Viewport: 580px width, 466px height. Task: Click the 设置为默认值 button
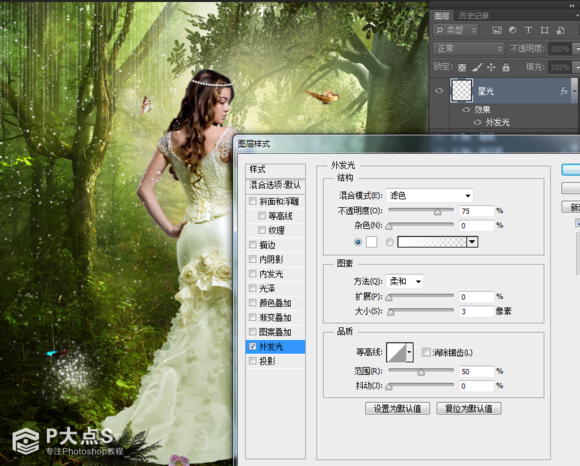point(397,409)
